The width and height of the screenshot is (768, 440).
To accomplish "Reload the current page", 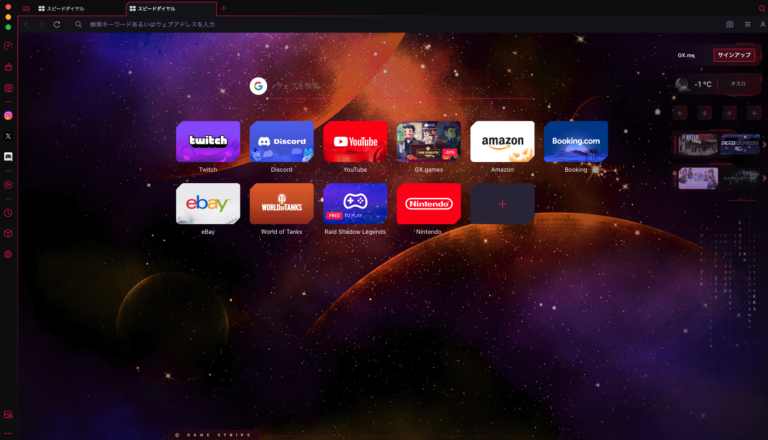I will click(x=57, y=24).
